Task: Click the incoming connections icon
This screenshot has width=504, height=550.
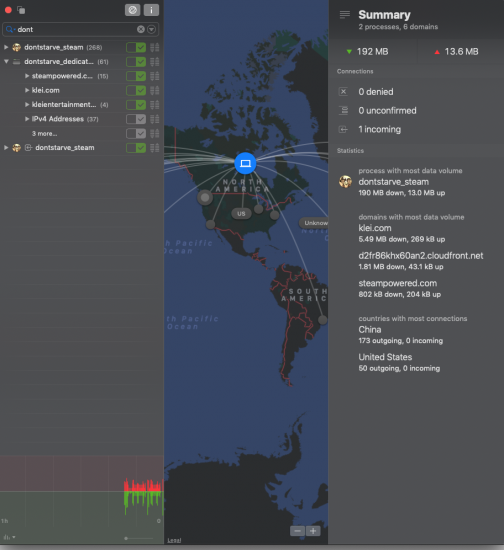Action: click(x=343, y=129)
